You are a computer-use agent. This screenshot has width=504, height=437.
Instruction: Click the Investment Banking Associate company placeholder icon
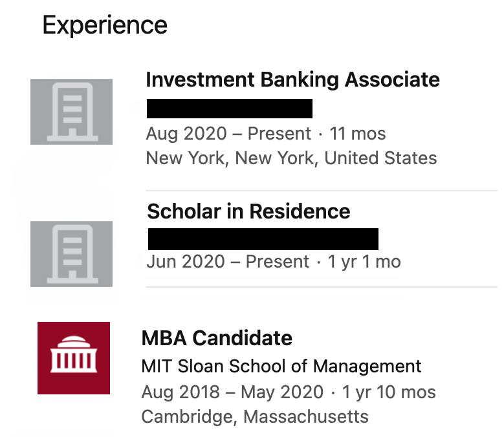coord(71,112)
